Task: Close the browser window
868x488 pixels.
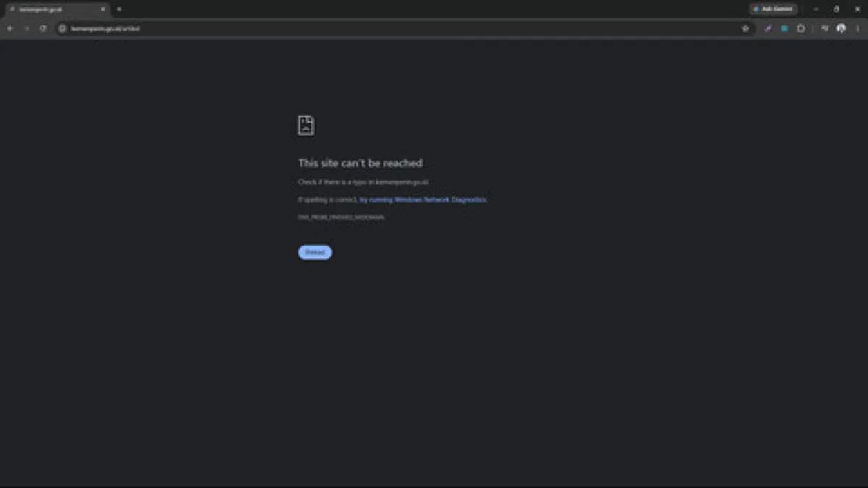Action: tap(856, 9)
